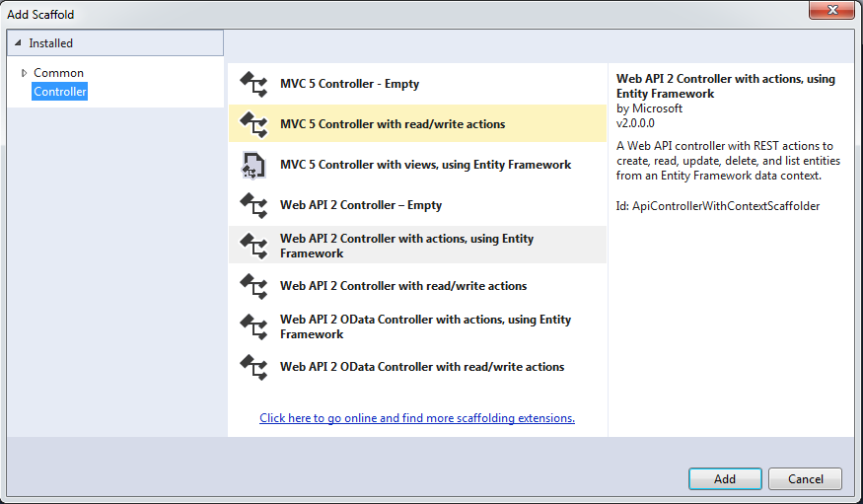This screenshot has height=504, width=863.
Task: Expand the Common tree node
Action: (24, 73)
